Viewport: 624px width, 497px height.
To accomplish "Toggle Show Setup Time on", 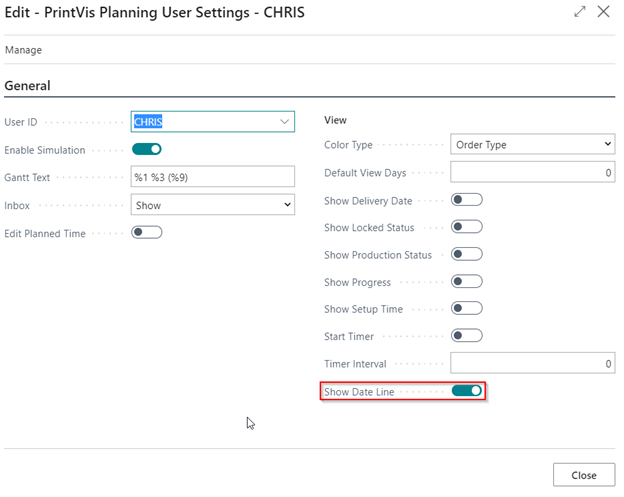I will [467, 308].
